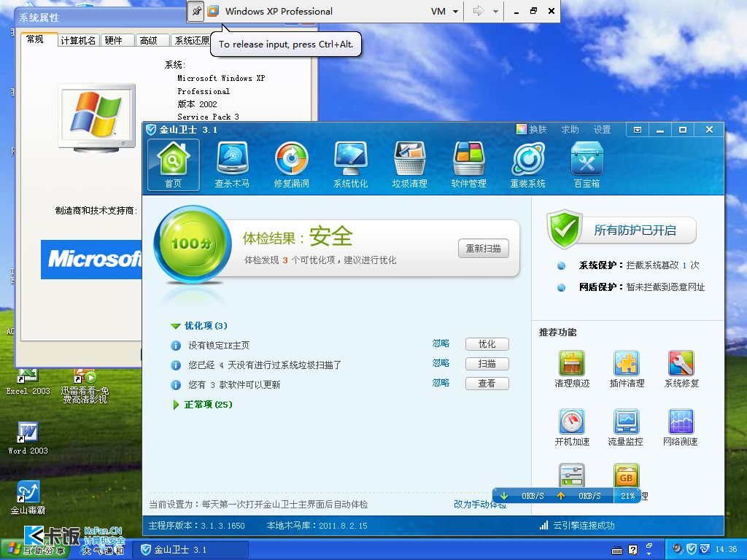
Task: Open the 修复漏洞 vulnerability repair tool
Action: tap(291, 165)
